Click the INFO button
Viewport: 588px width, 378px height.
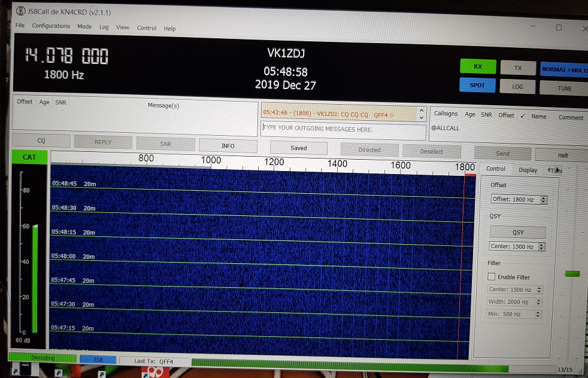click(x=228, y=146)
